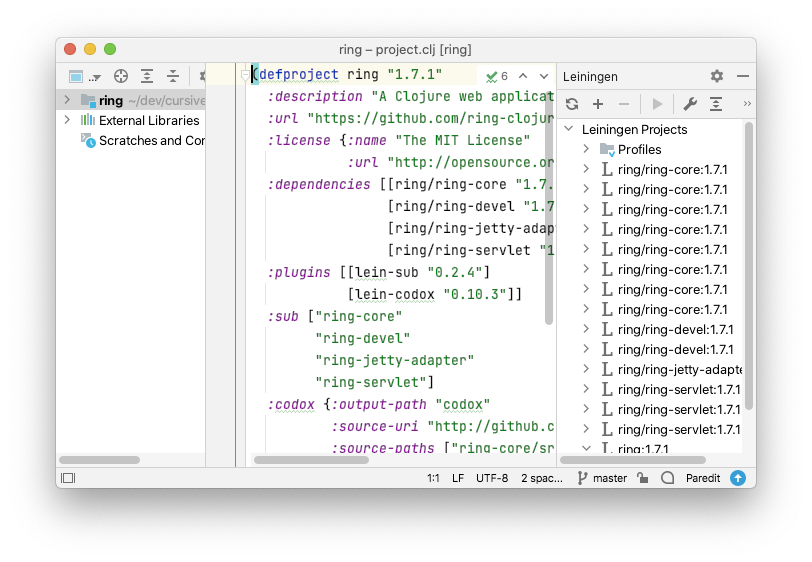The image size is (812, 562).
Task: Open the master git branch widget
Action: coord(603,478)
